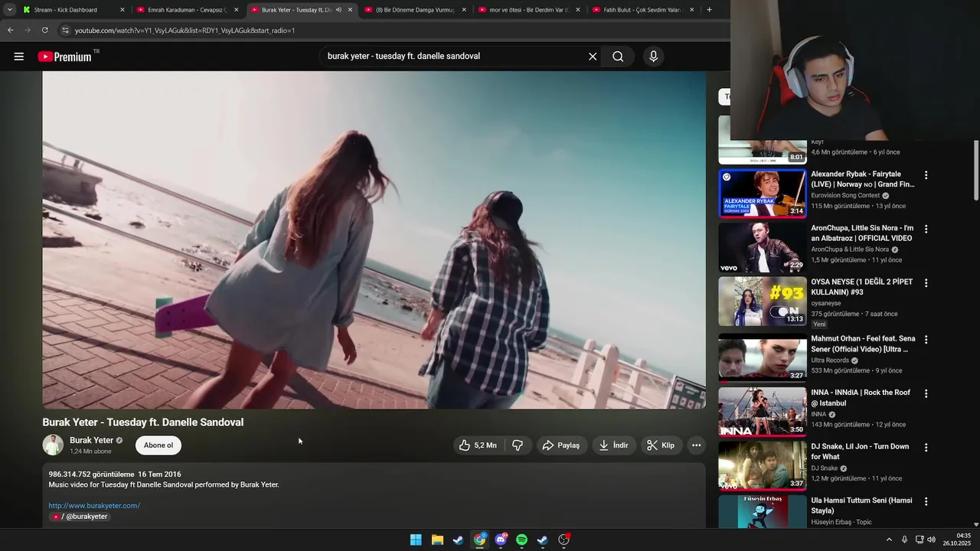This screenshot has height=551, width=980.
Task: Open more actions menu beside Klip
Action: tap(696, 445)
